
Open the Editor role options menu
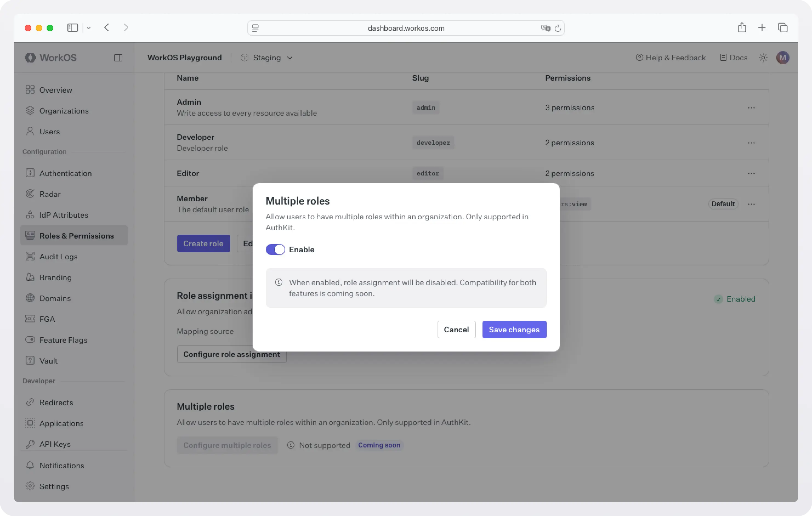click(x=751, y=173)
